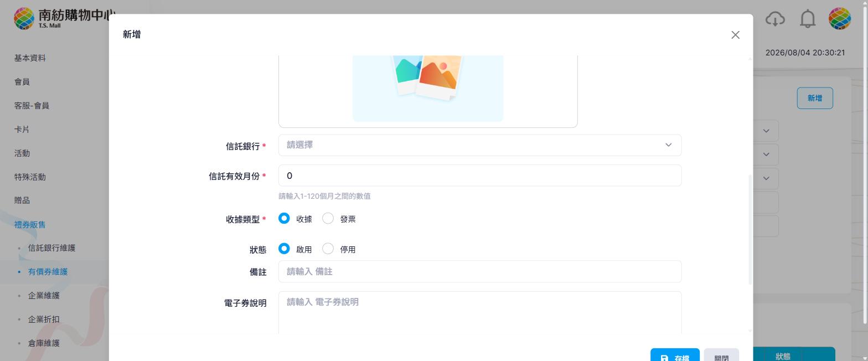The height and width of the screenshot is (361, 868).
Task: Open 基本資料 in the sidebar
Action: click(x=30, y=58)
